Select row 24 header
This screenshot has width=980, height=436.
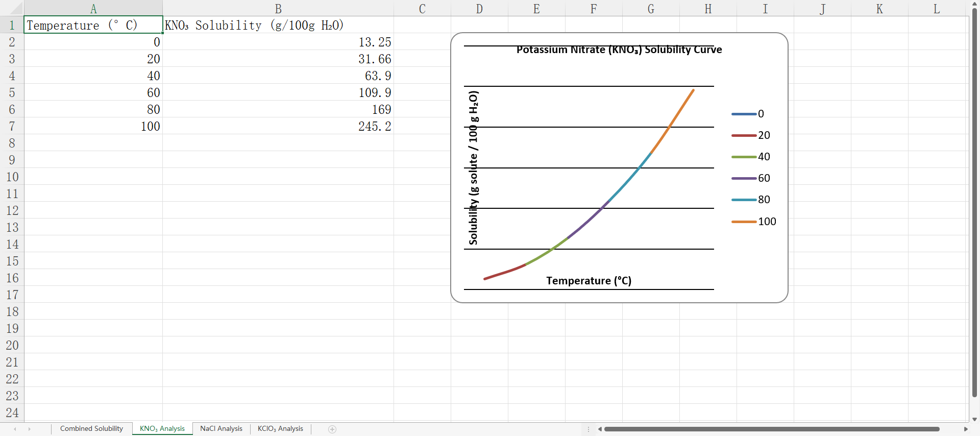(x=12, y=413)
